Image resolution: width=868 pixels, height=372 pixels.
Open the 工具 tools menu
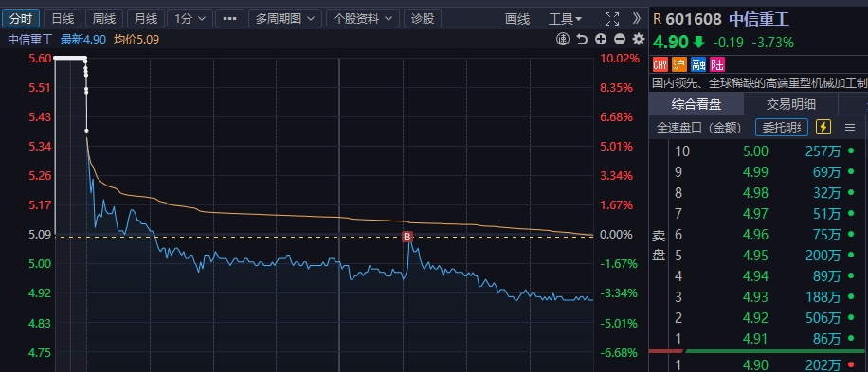pyautogui.click(x=565, y=19)
